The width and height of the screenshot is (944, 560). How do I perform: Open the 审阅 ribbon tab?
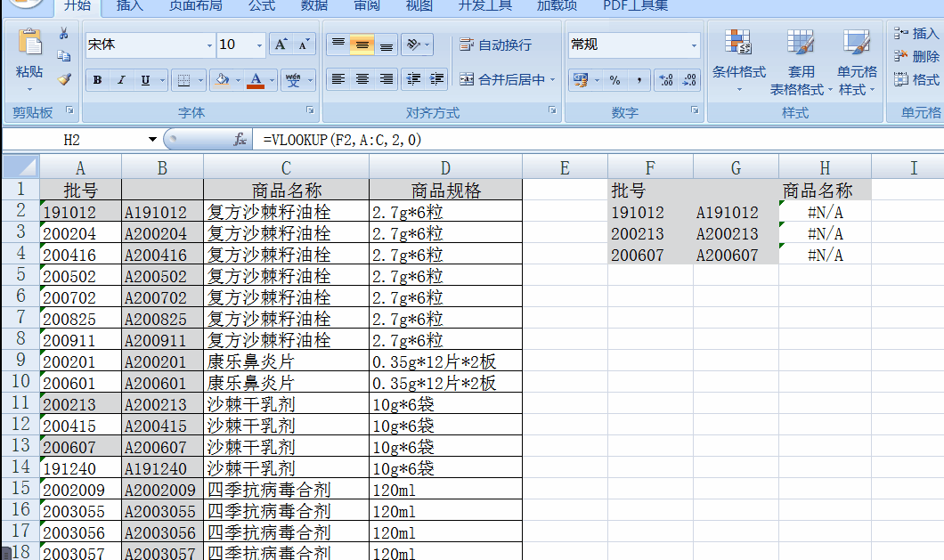click(x=367, y=6)
